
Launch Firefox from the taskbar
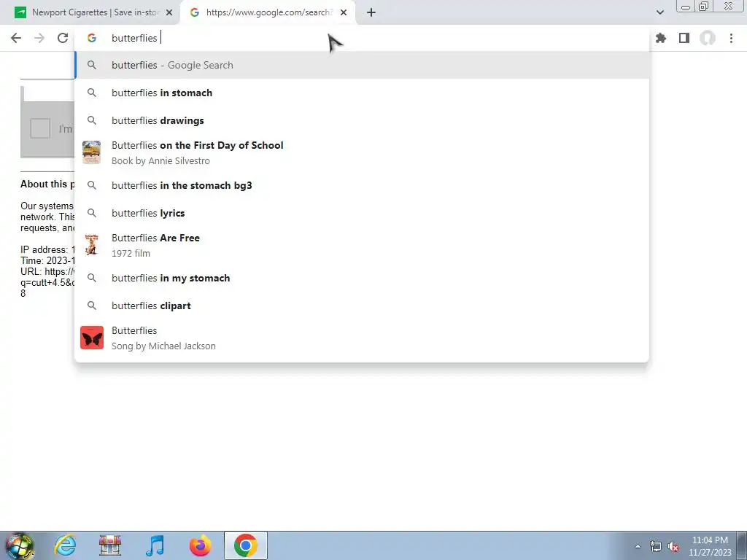pyautogui.click(x=200, y=545)
